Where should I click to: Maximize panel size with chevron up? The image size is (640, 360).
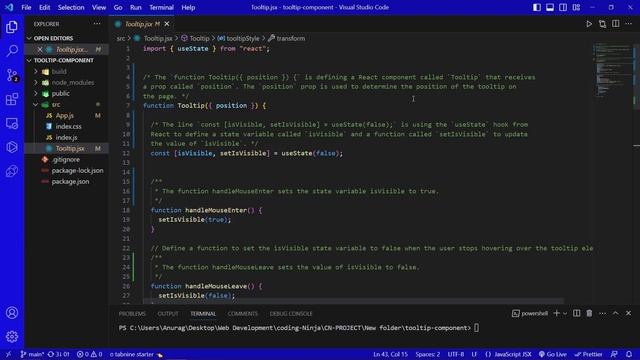pos(616,313)
